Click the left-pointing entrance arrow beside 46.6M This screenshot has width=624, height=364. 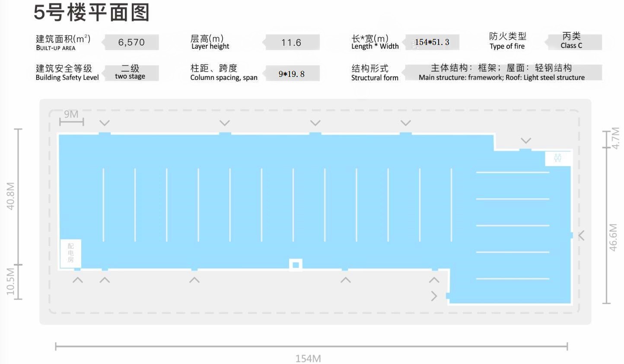581,235
